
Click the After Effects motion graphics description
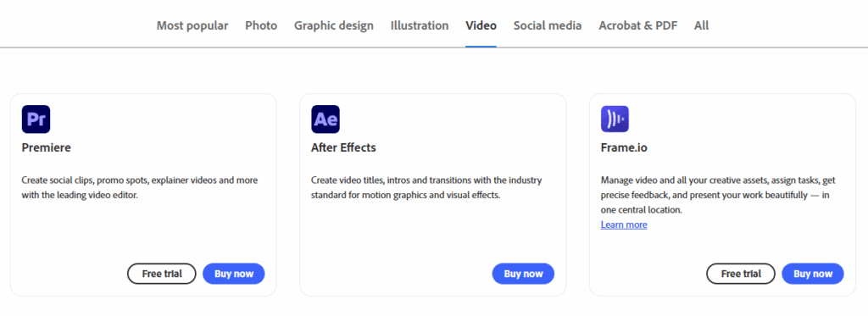pos(426,187)
